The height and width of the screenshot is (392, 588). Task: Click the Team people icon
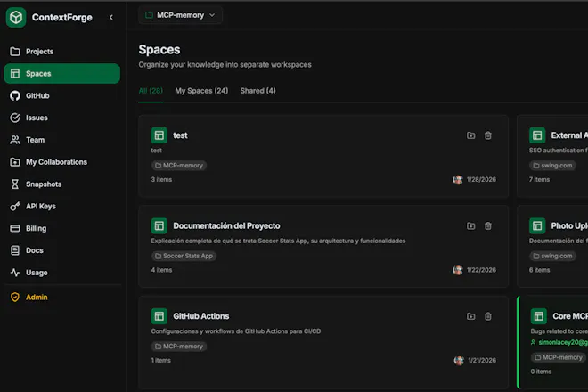pyautogui.click(x=15, y=140)
